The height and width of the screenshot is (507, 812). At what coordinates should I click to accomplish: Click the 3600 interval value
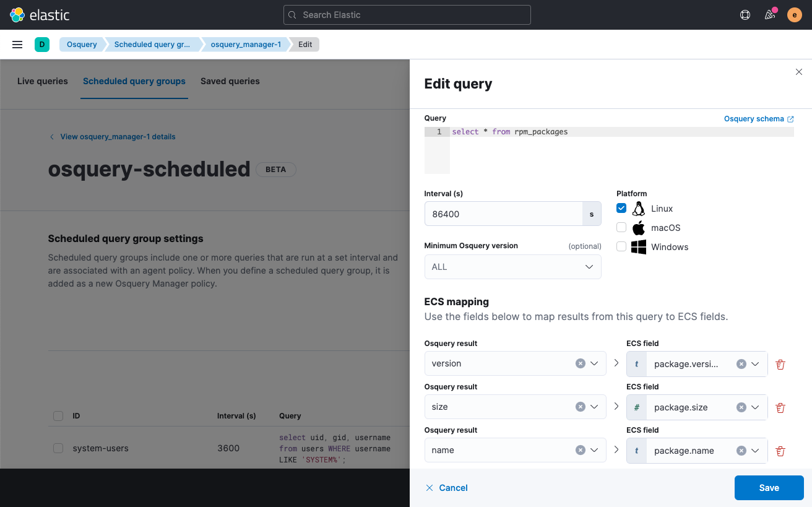pos(228,448)
